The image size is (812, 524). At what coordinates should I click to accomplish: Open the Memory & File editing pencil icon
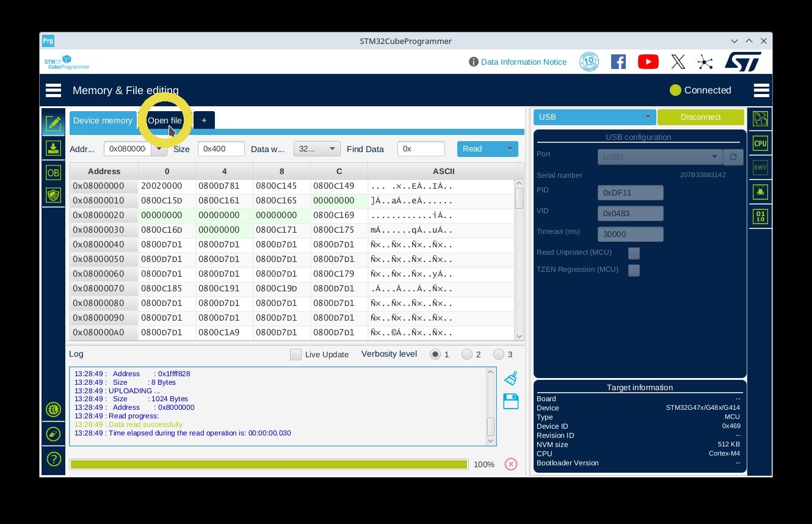pos(53,124)
